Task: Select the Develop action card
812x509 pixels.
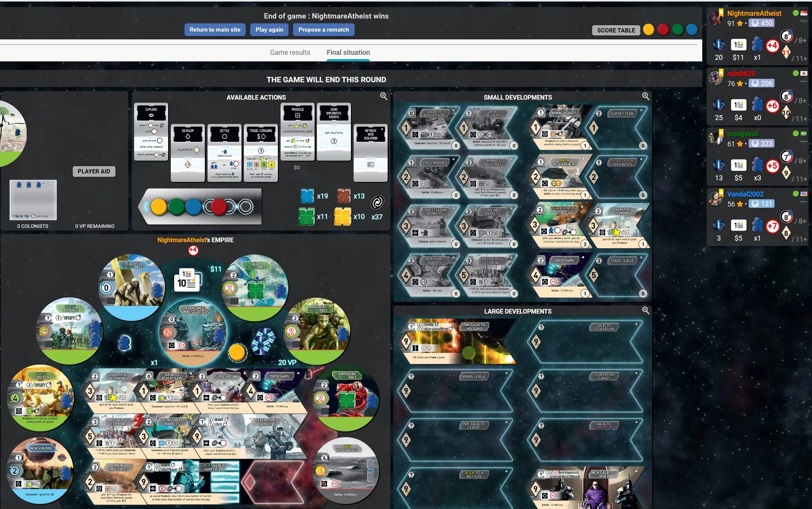Action: [188, 153]
